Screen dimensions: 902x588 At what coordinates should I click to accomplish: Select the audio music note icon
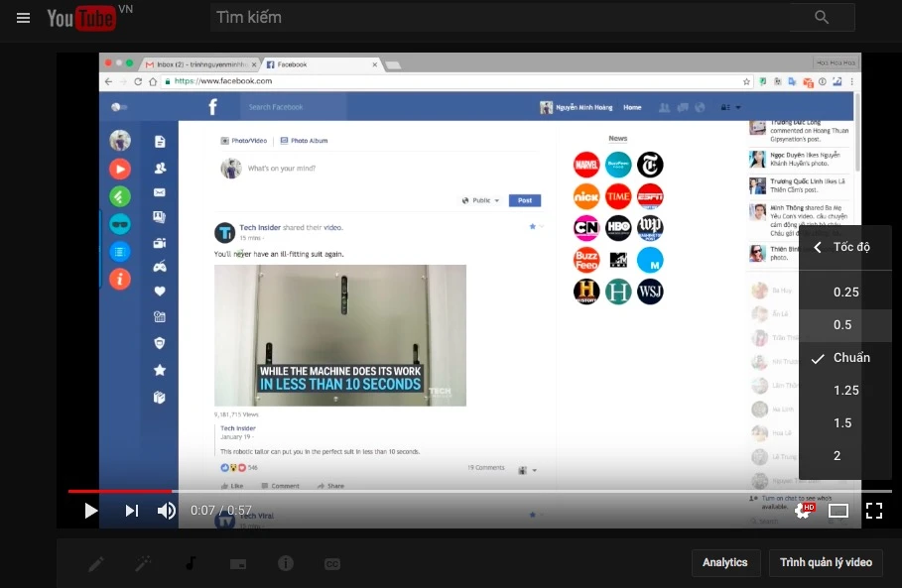coord(190,563)
